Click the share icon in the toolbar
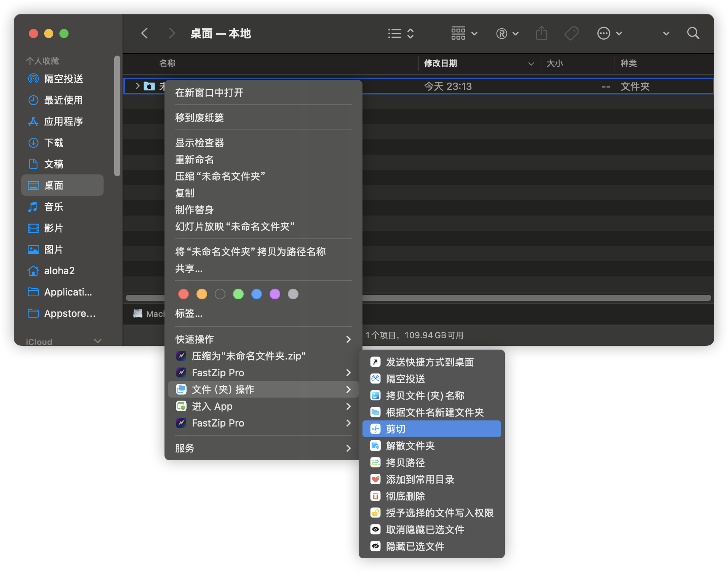 pos(541,34)
